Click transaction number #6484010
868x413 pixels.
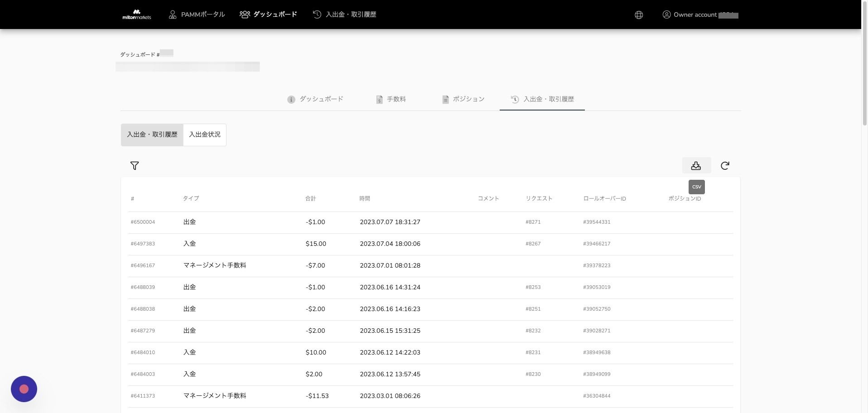point(143,352)
